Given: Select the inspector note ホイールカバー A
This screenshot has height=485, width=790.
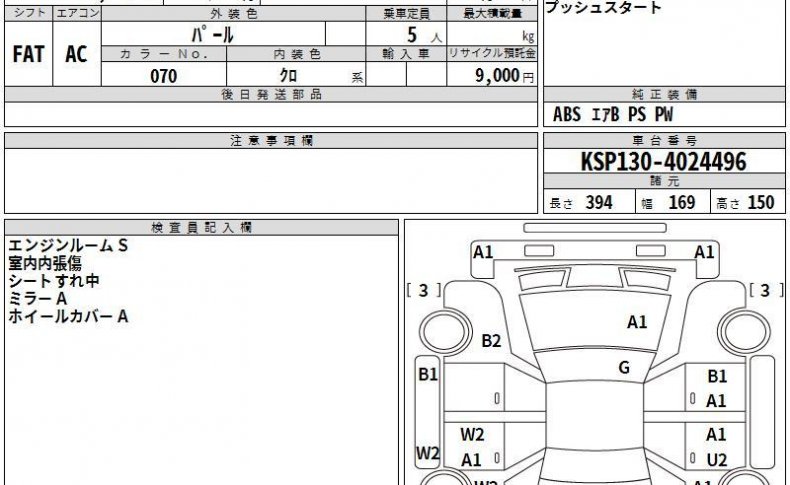Looking at the screenshot, I should click(x=68, y=316).
